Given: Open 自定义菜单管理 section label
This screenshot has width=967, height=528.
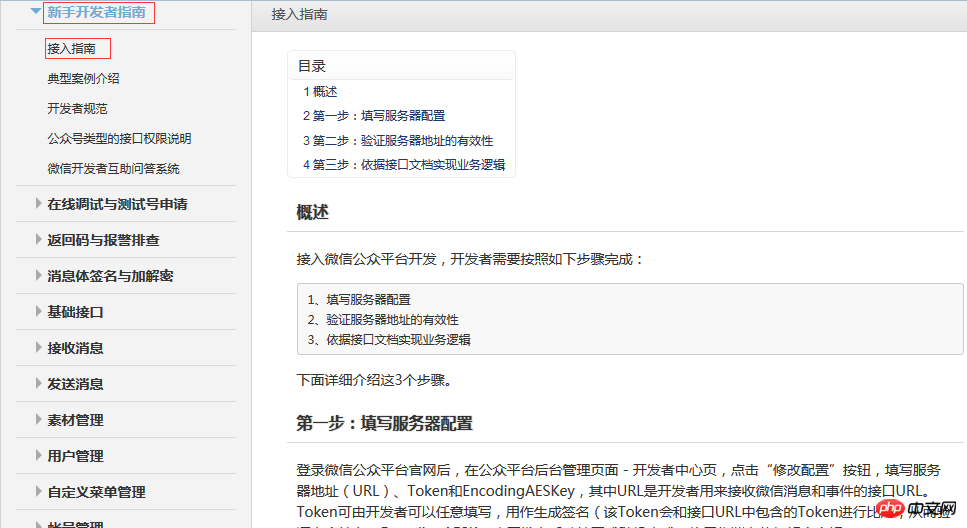Looking at the screenshot, I should (x=96, y=492).
